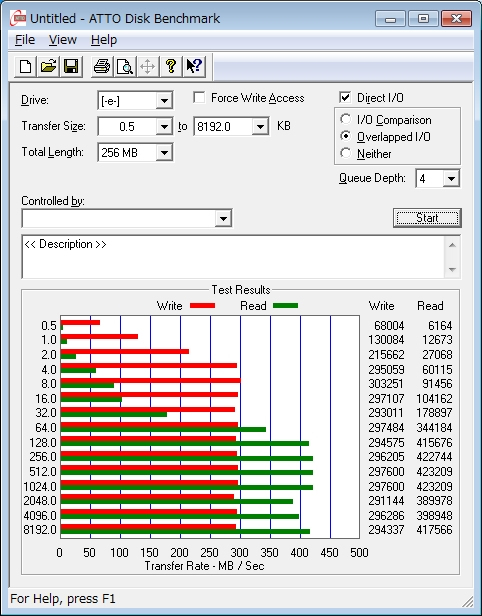
Task: Open the Queue Depth dropdown
Action: pyautogui.click(x=451, y=179)
